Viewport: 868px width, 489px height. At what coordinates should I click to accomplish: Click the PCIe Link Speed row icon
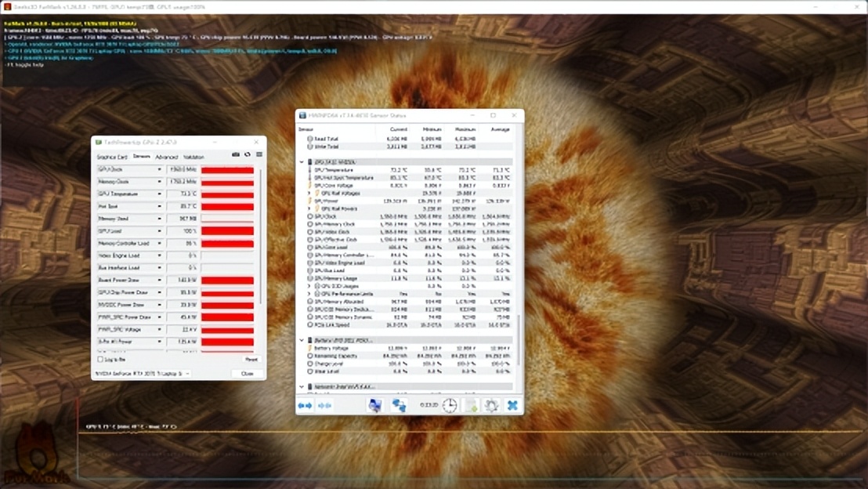click(x=310, y=325)
